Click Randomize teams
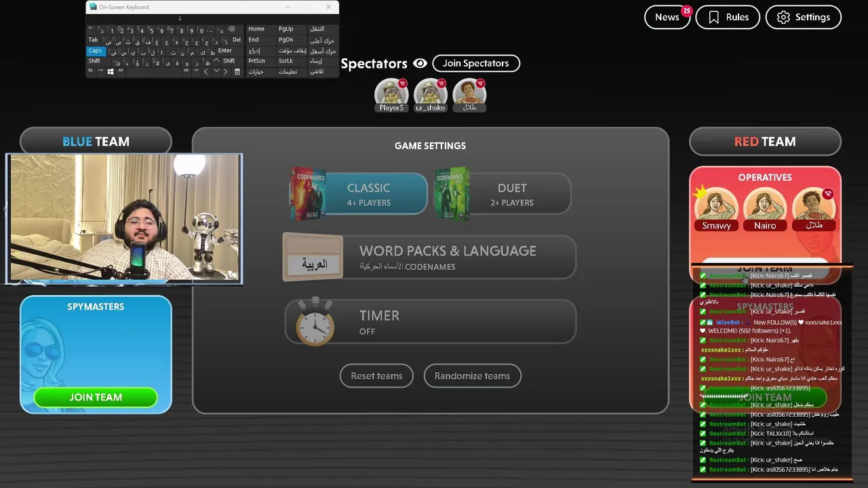Screen dimensions: 868x488 pos(472,375)
